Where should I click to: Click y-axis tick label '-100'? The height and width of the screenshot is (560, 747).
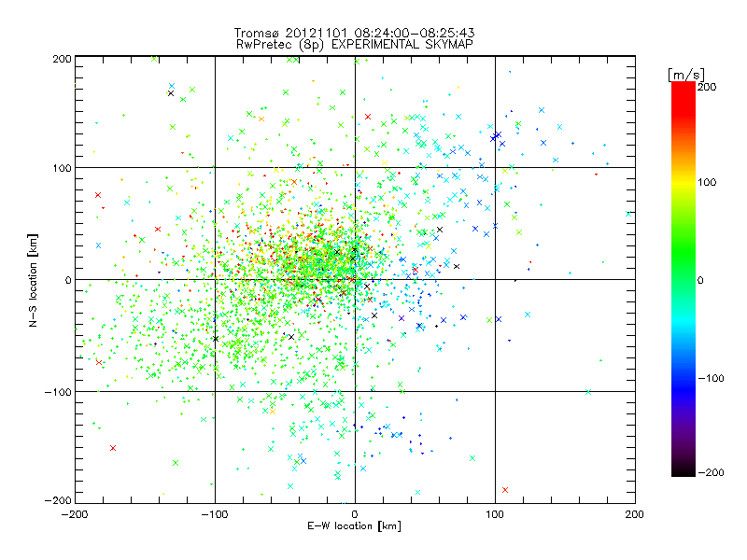point(58,392)
